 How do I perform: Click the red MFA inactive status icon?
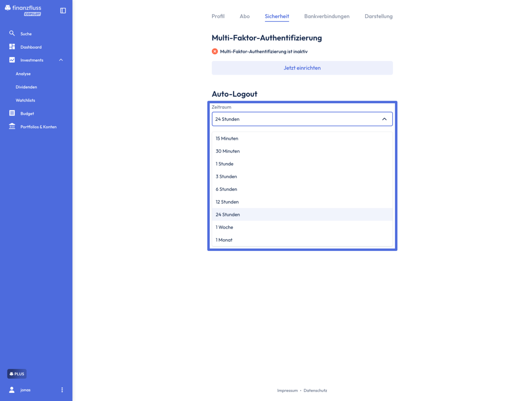point(215,52)
